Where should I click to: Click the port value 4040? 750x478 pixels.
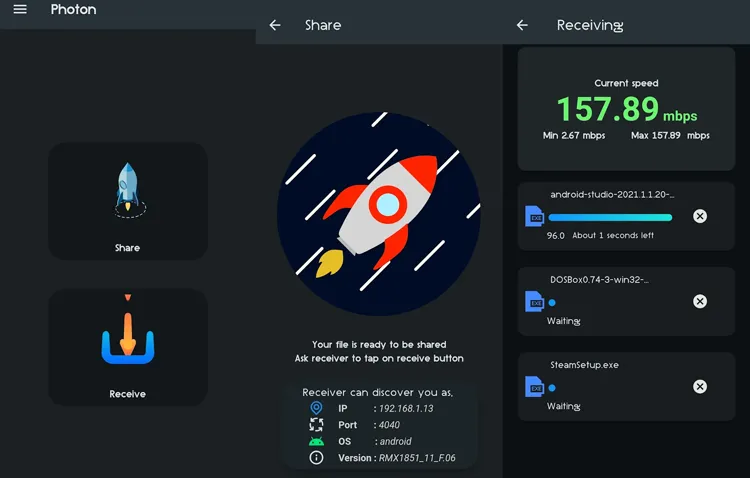tap(389, 425)
